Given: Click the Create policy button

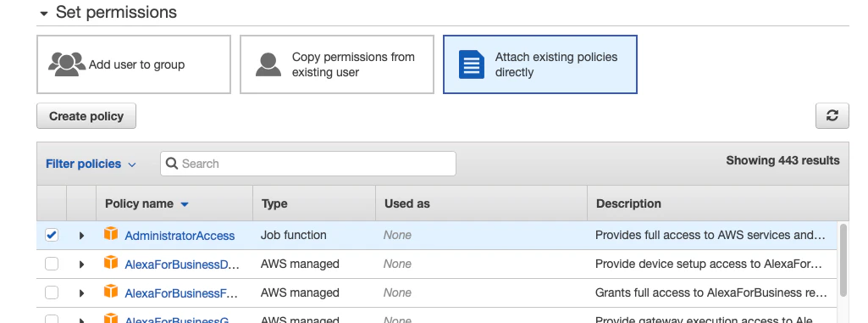Looking at the screenshot, I should (86, 116).
